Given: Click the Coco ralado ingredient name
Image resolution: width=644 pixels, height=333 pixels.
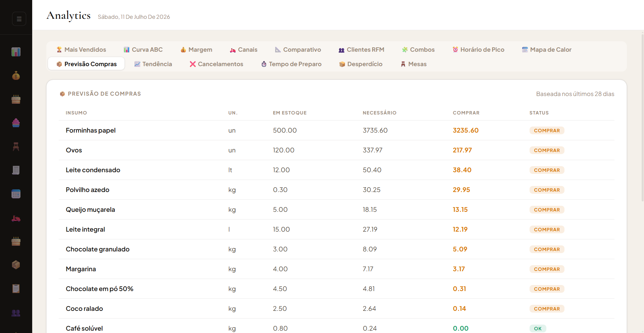Looking at the screenshot, I should [x=84, y=308].
